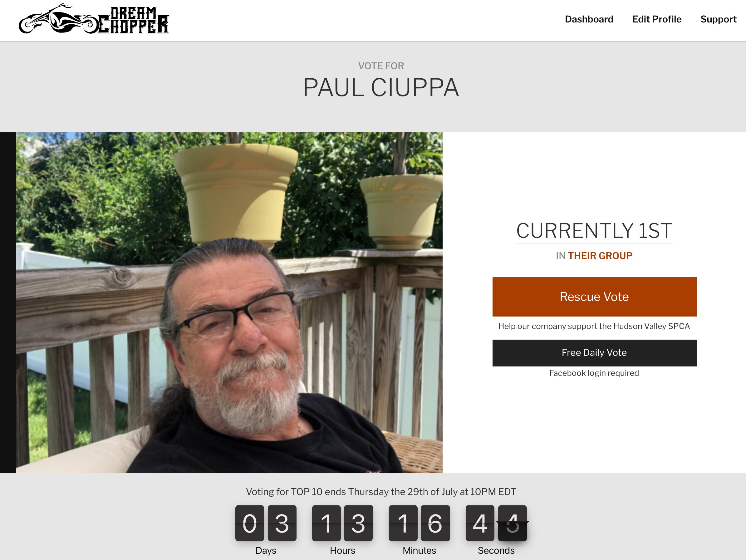Screen dimensions: 746x560
Task: Open the Support page
Action: click(718, 19)
